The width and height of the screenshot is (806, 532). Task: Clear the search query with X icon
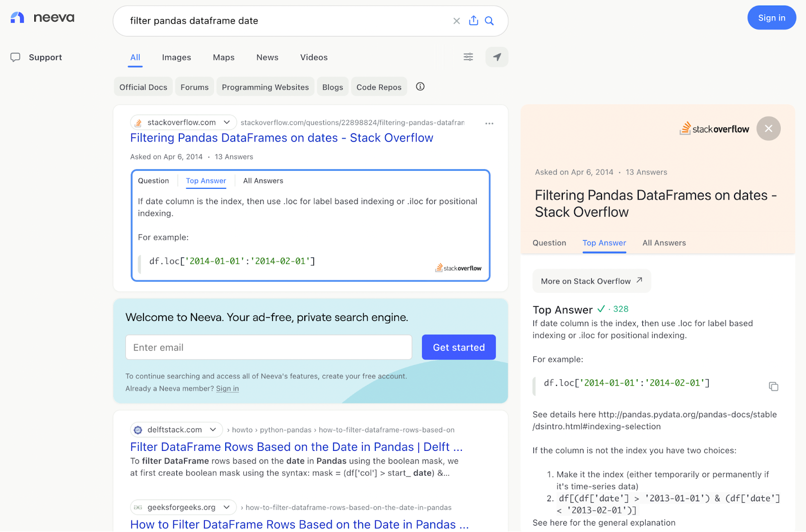tap(456, 21)
